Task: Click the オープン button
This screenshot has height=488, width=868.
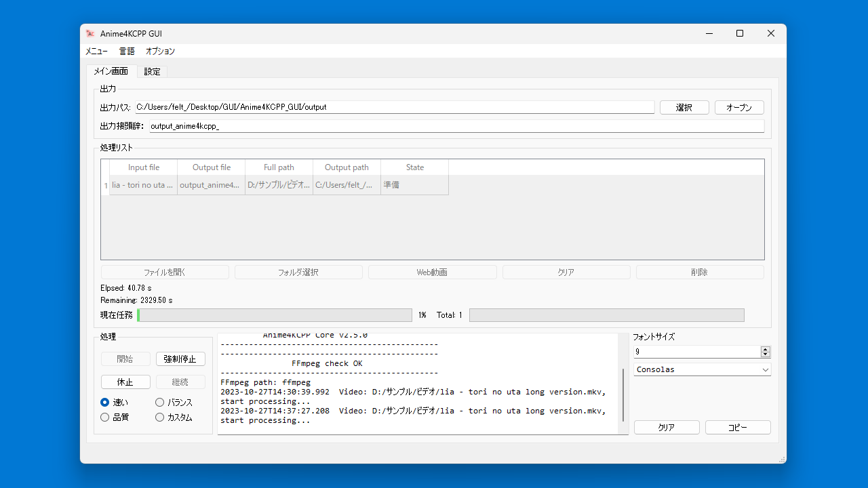Action: coord(739,108)
